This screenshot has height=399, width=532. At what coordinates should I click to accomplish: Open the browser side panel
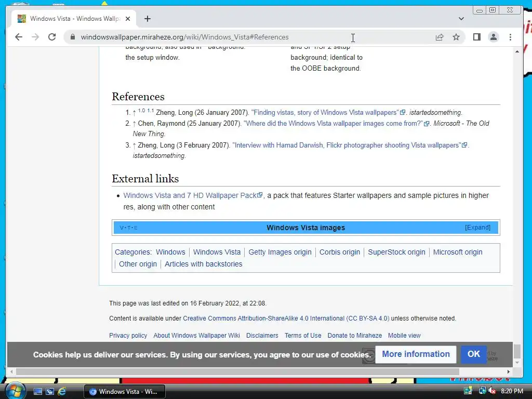(x=477, y=37)
